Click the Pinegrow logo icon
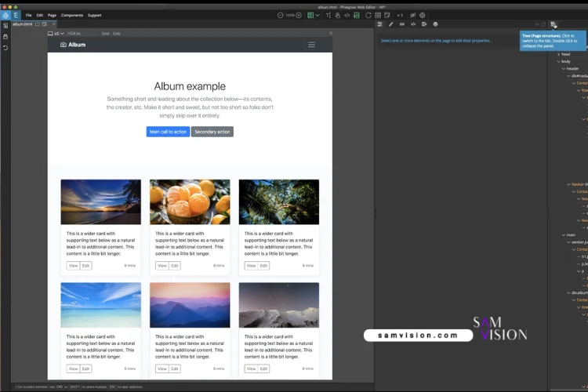Screen dimensions: 588x392 coord(5,16)
